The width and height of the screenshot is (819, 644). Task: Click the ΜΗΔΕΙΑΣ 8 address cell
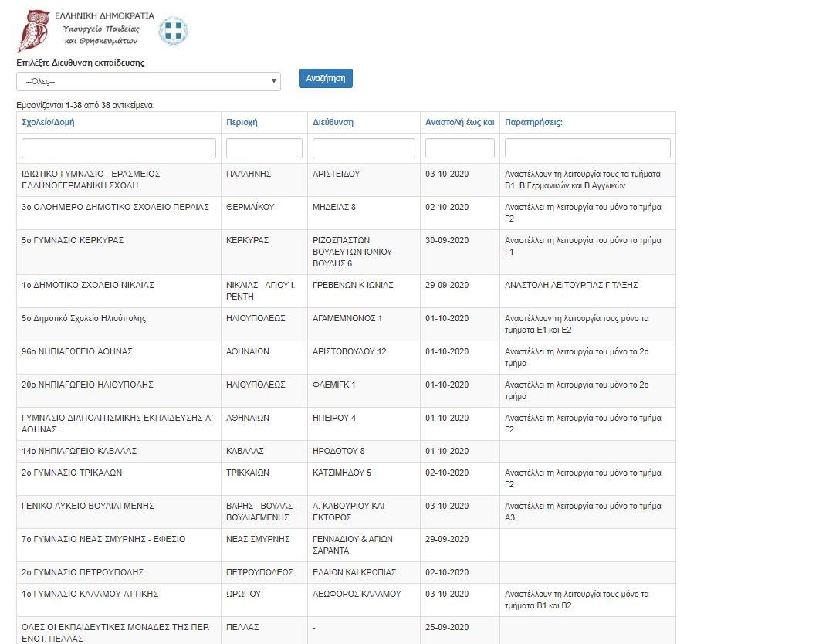tap(334, 207)
